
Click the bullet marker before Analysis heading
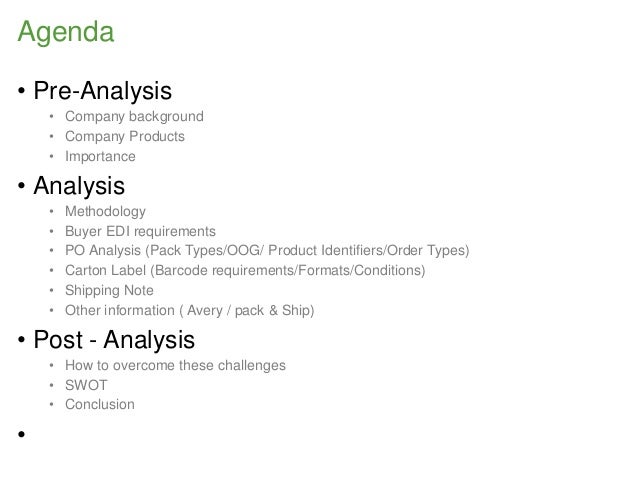(22, 186)
